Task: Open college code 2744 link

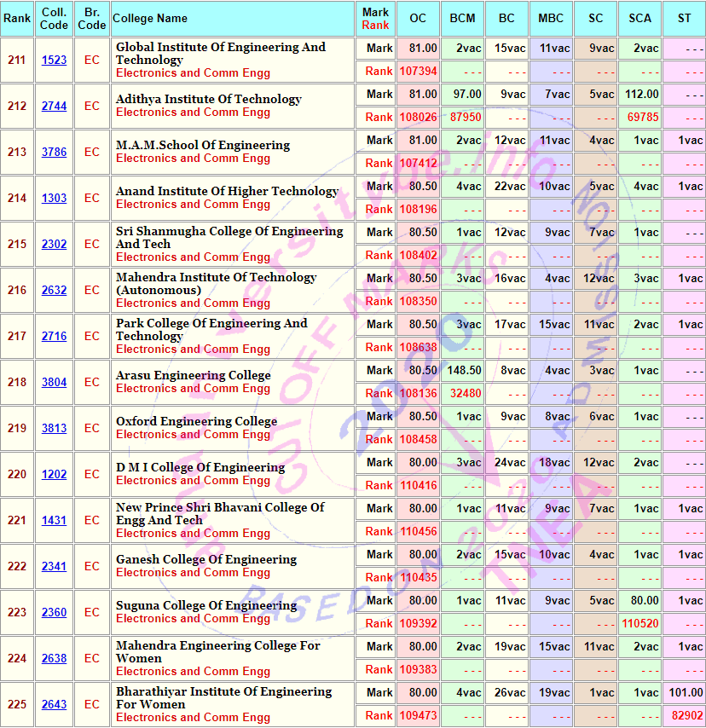Action: pos(54,107)
